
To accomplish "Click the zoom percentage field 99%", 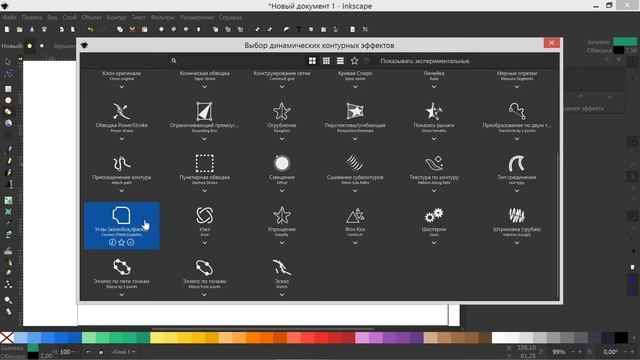I will pos(558,351).
